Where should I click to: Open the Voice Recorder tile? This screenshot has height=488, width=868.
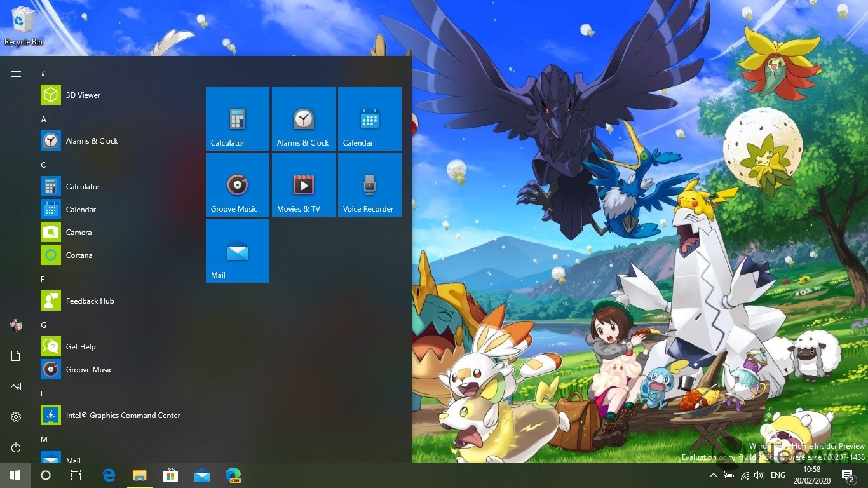(x=370, y=185)
